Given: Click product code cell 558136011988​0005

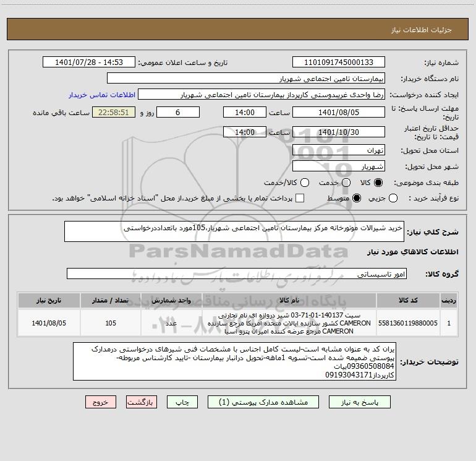Looking at the screenshot, I should point(408,323).
